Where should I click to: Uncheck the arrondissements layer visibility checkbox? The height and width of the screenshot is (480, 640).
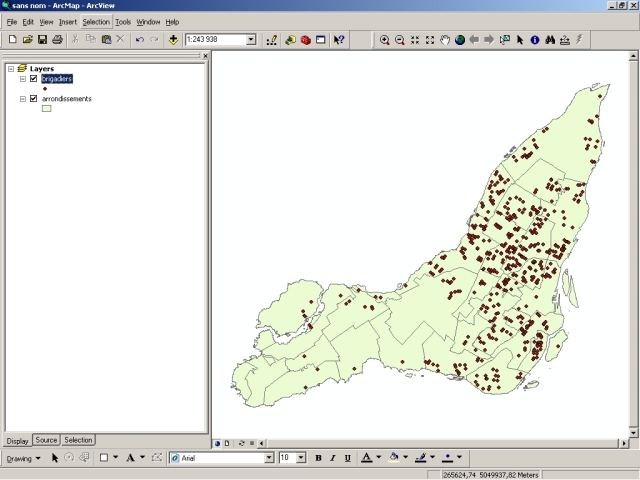(33, 98)
